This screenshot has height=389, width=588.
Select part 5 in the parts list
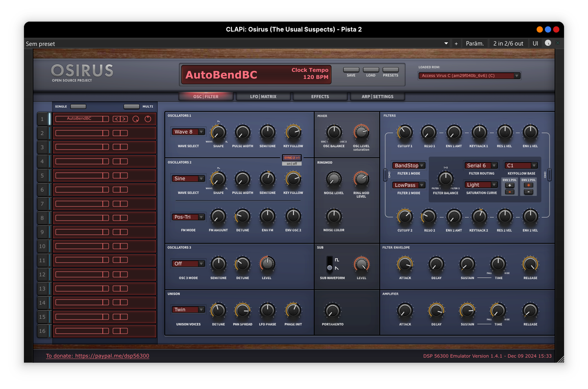coord(42,175)
